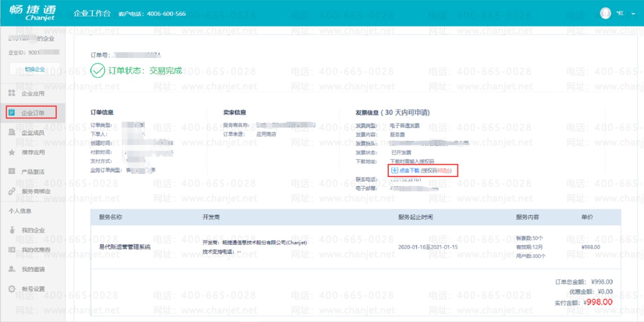
Task: Open the user avatar in header
Action: (x=605, y=14)
